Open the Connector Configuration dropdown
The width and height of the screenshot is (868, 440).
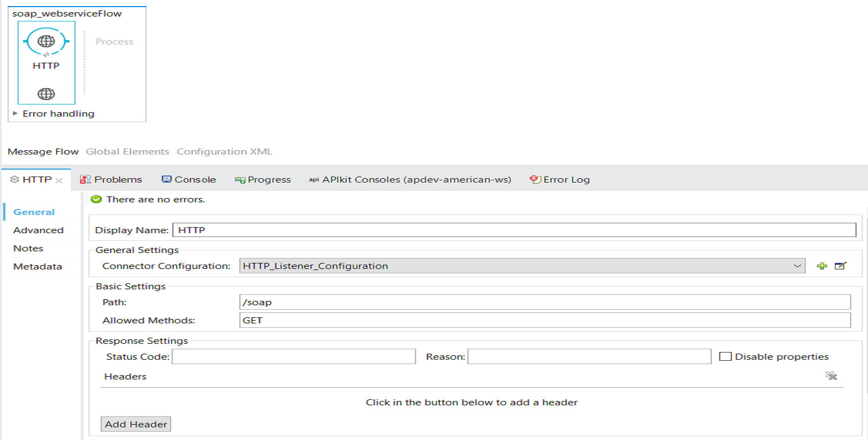click(x=797, y=266)
